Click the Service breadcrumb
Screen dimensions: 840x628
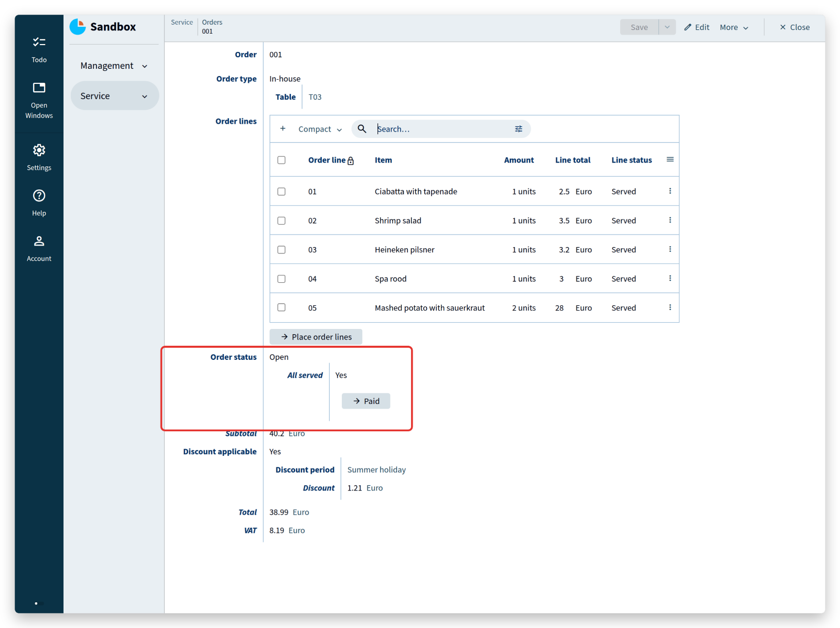(182, 22)
